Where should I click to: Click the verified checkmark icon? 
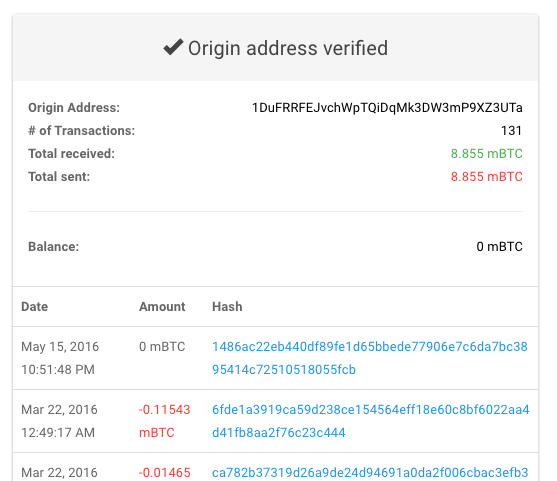click(173, 47)
